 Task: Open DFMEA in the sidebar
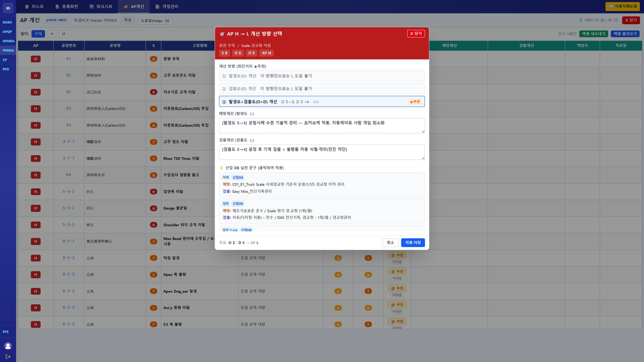[x=8, y=41]
